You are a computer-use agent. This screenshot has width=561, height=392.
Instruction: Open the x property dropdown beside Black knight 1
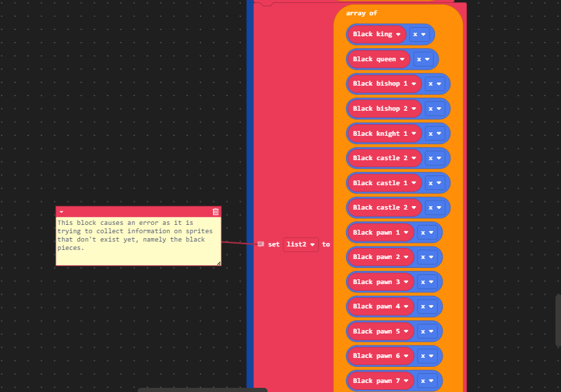pos(435,134)
